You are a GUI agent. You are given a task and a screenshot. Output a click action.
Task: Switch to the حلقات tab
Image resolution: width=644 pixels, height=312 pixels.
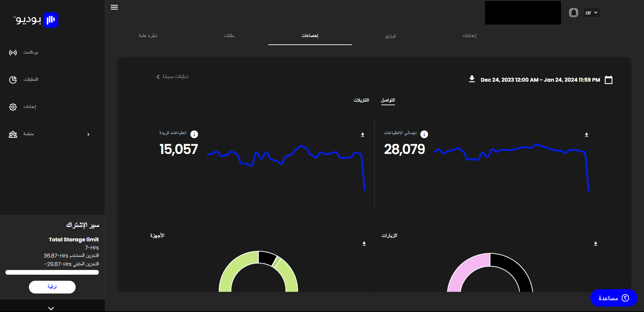pyautogui.click(x=229, y=36)
